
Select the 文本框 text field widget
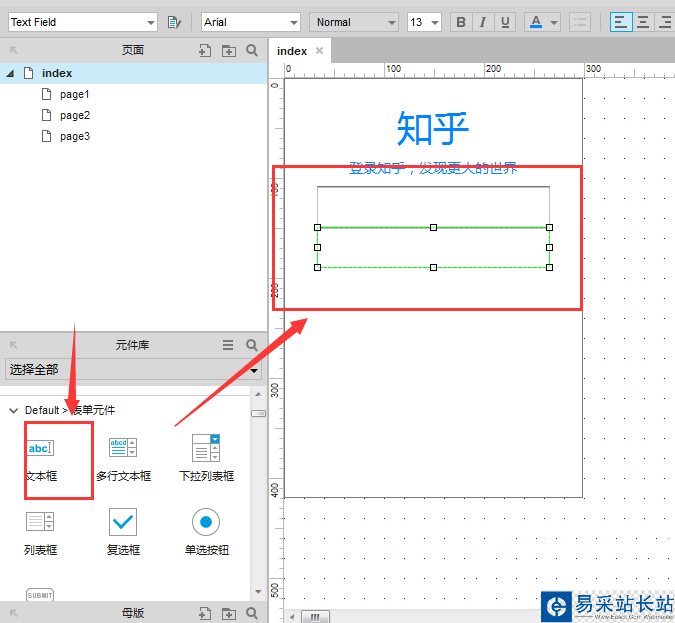coord(41,459)
